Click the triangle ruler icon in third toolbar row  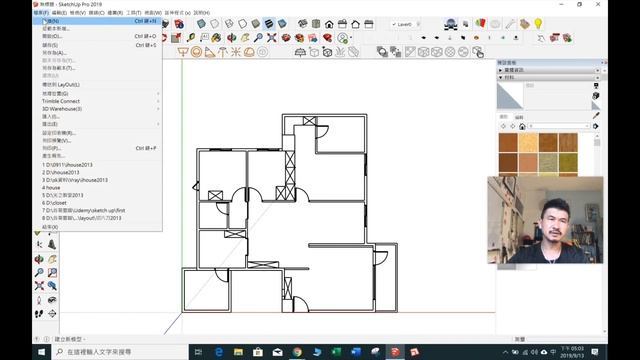[x=209, y=52]
